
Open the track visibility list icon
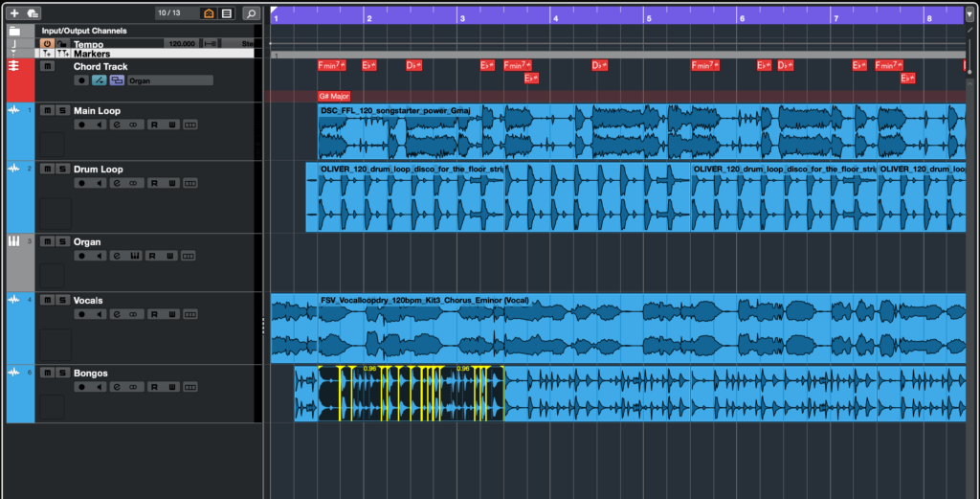pos(227,13)
